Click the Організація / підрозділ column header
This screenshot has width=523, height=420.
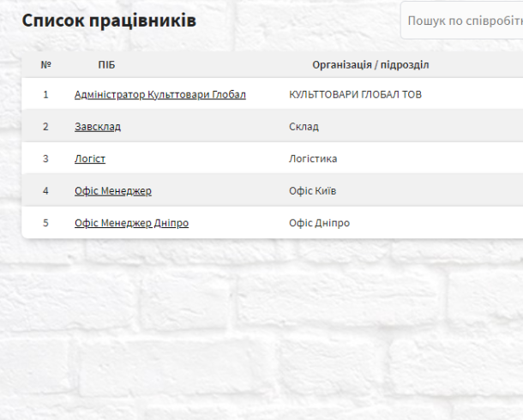tap(370, 64)
